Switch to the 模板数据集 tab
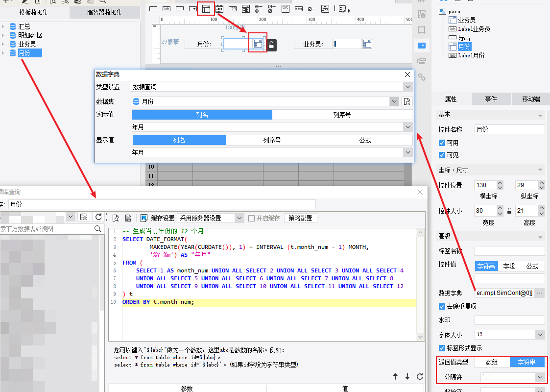550x392 pixels. (x=34, y=13)
